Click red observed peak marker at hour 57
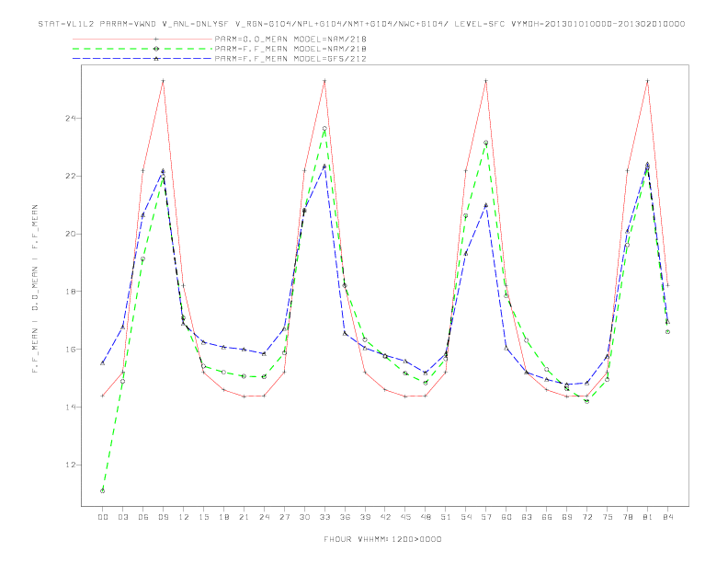Viewport: 728px width, 563px height. 486,81
